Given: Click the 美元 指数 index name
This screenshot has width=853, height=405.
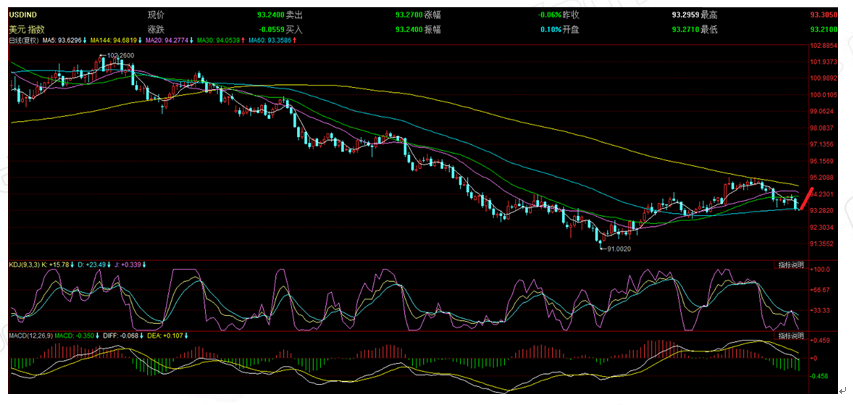Looking at the screenshot, I should (27, 29).
